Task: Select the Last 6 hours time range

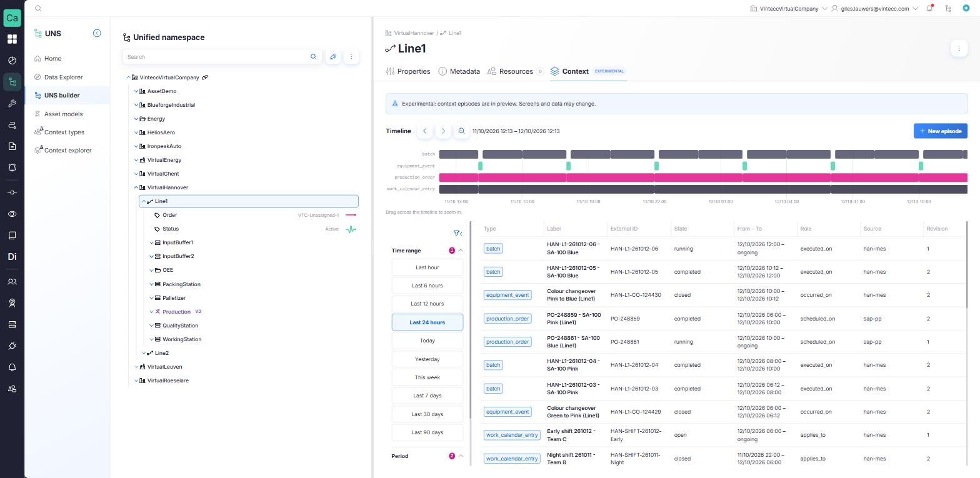Action: (x=427, y=286)
